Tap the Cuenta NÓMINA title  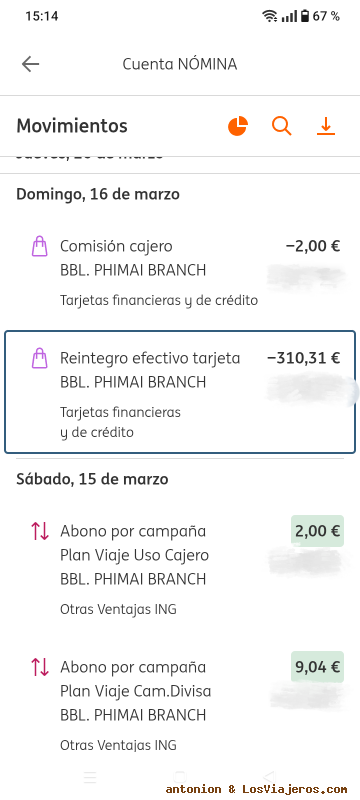pos(179,64)
